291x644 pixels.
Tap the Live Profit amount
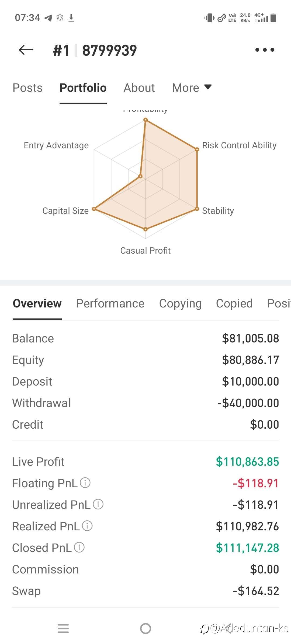pyautogui.click(x=247, y=462)
